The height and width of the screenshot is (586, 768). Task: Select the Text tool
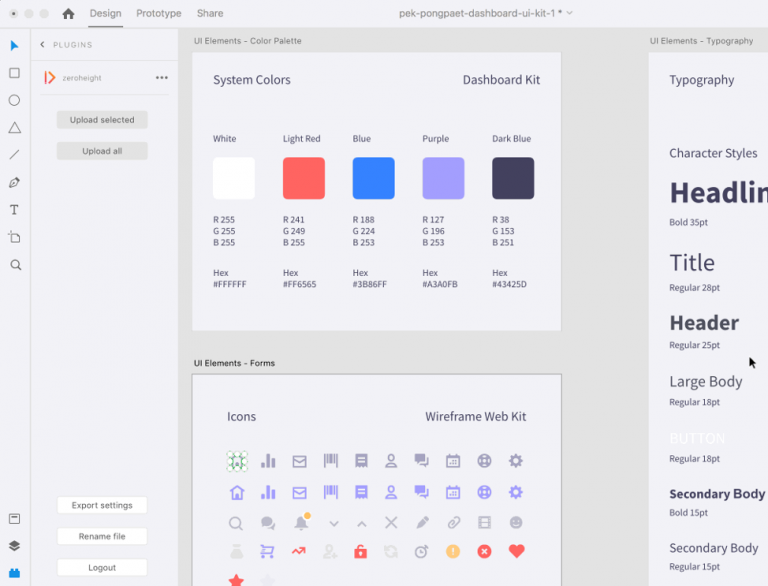(x=14, y=210)
